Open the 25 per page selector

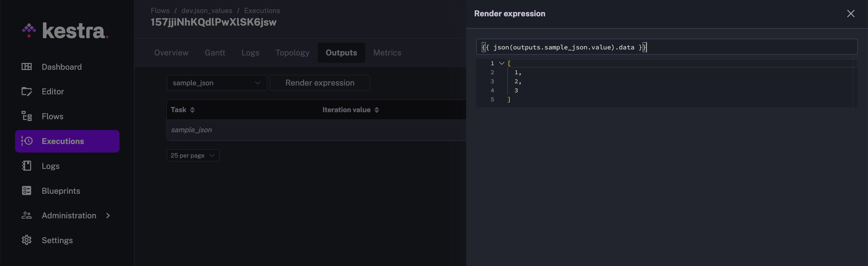tap(193, 155)
